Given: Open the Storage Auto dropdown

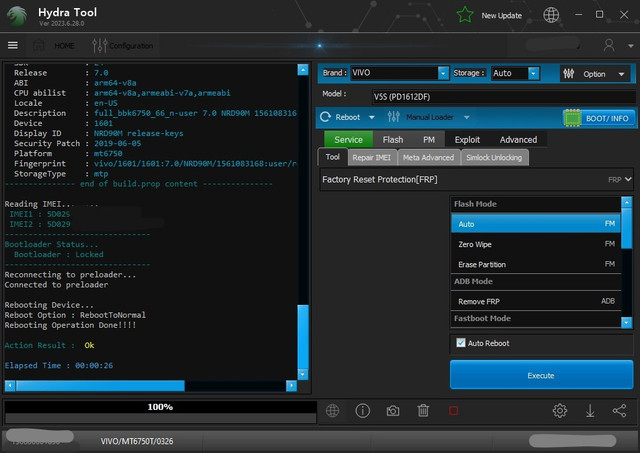Looking at the screenshot, I should [x=533, y=73].
